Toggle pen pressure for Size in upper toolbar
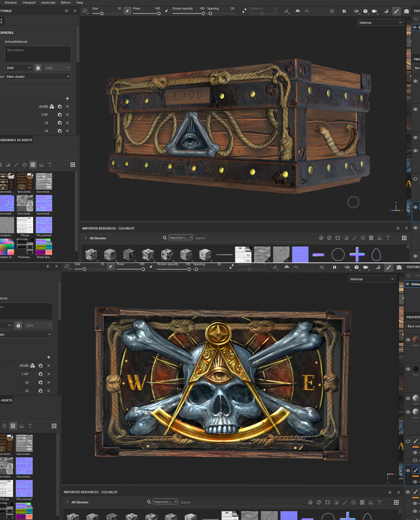 (x=127, y=11)
